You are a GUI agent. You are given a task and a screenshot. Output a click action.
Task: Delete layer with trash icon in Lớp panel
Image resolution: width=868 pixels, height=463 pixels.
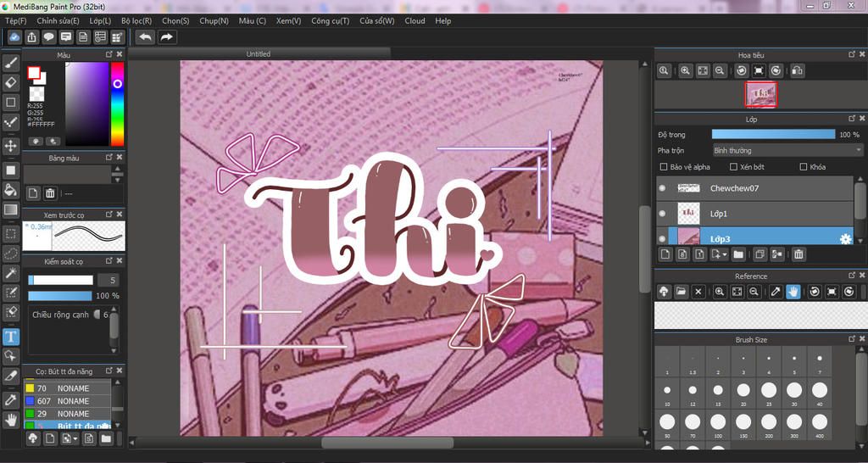[798, 254]
